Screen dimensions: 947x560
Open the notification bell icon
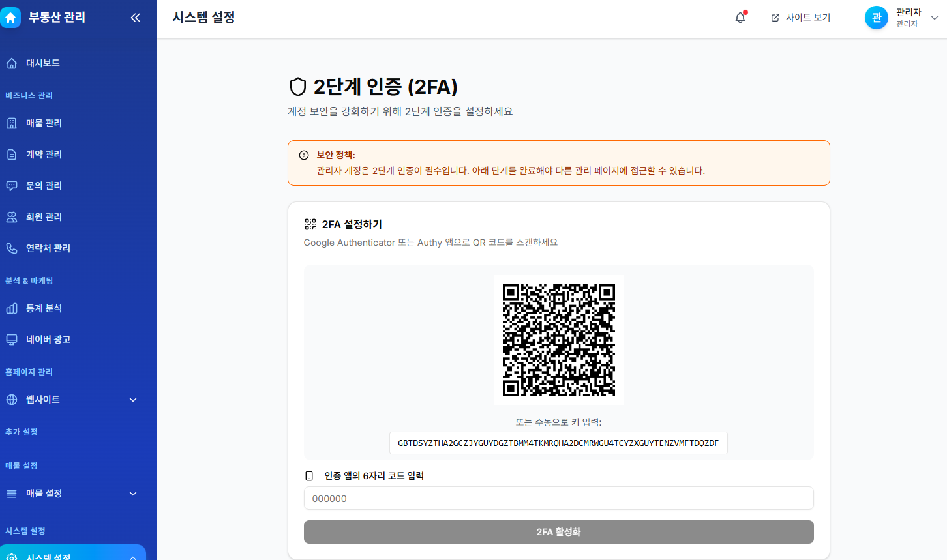click(740, 18)
